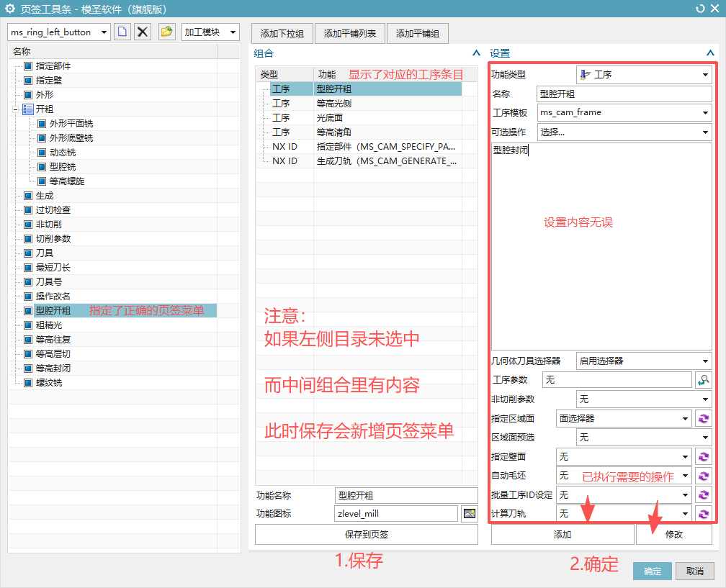Collapse the 开粗 tree node

(x=15, y=109)
